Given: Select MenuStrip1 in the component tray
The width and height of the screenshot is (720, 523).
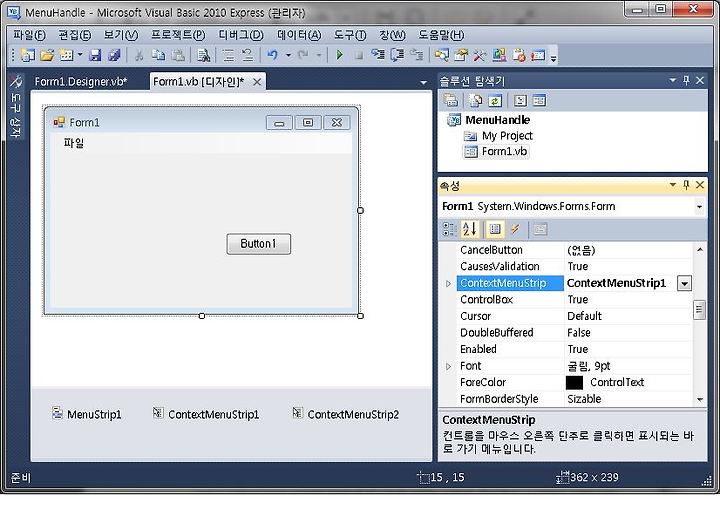Looking at the screenshot, I should [x=87, y=414].
